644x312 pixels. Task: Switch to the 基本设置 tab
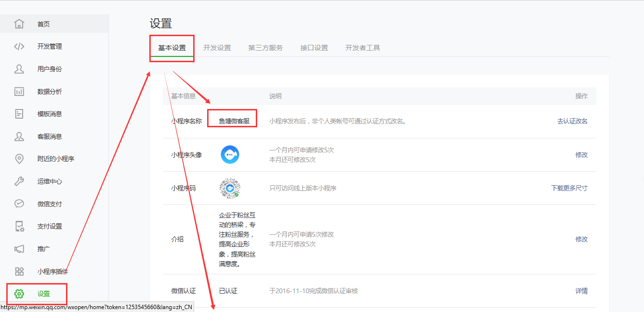(172, 48)
